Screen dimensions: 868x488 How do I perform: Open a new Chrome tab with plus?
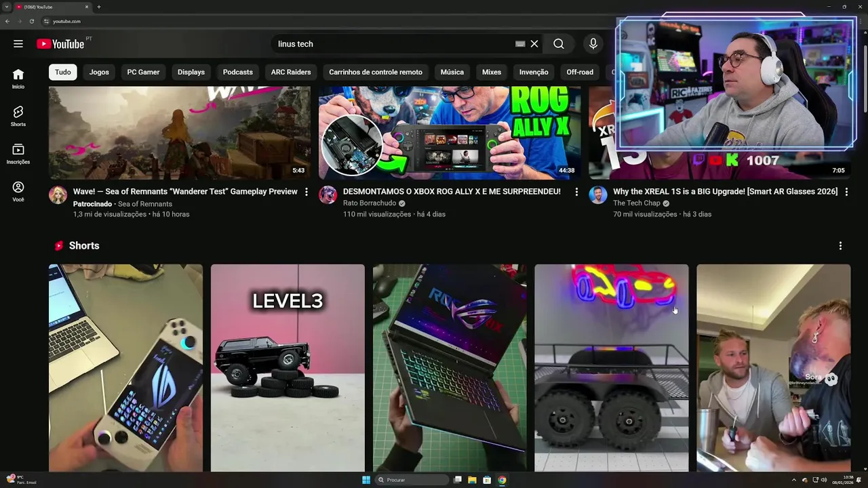[99, 7]
